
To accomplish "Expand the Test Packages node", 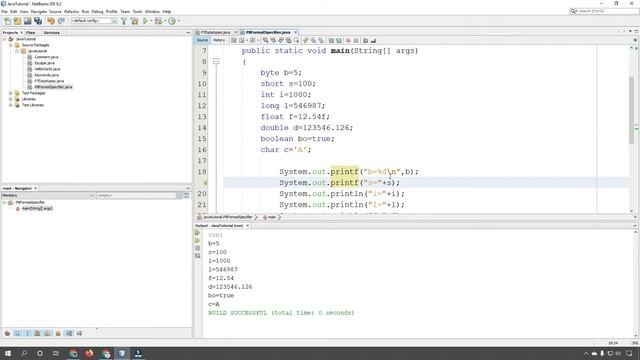I will point(11,93).
